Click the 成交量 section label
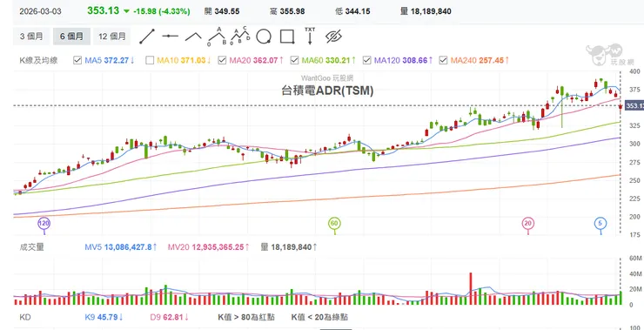 point(31,247)
